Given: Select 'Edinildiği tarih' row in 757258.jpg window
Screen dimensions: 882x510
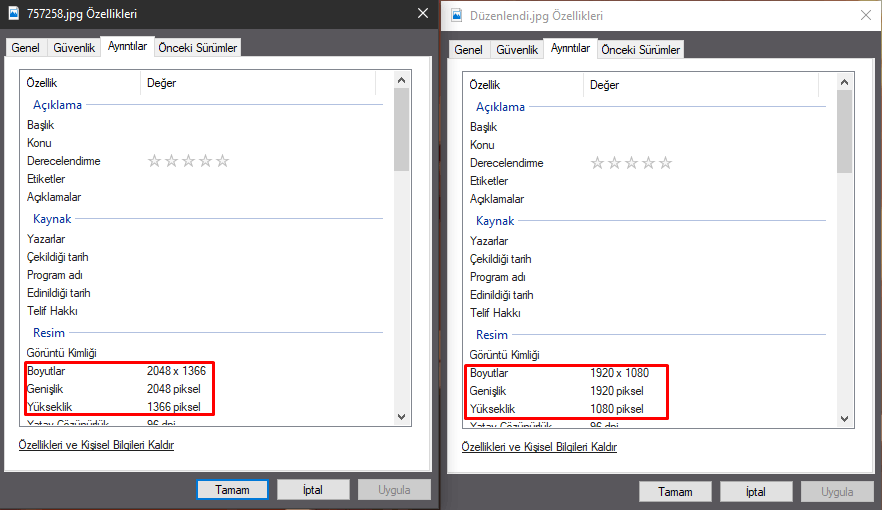Looking at the screenshot, I should [205, 293].
